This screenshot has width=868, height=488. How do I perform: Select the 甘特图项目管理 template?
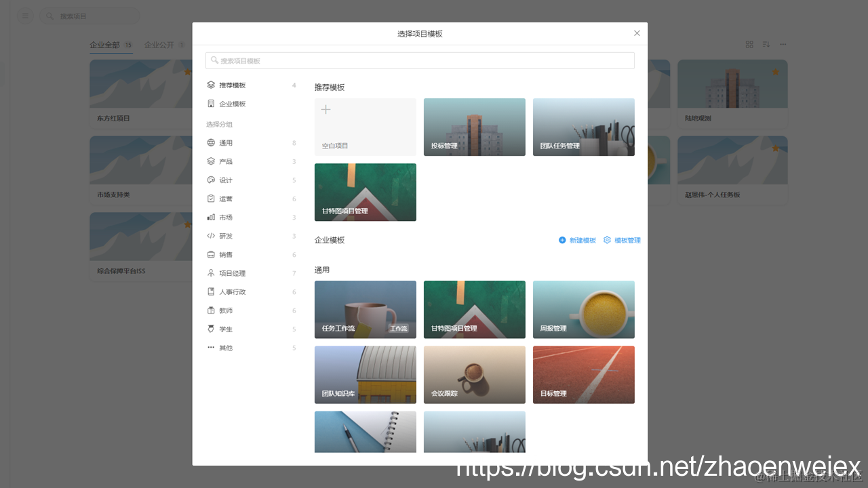(365, 192)
